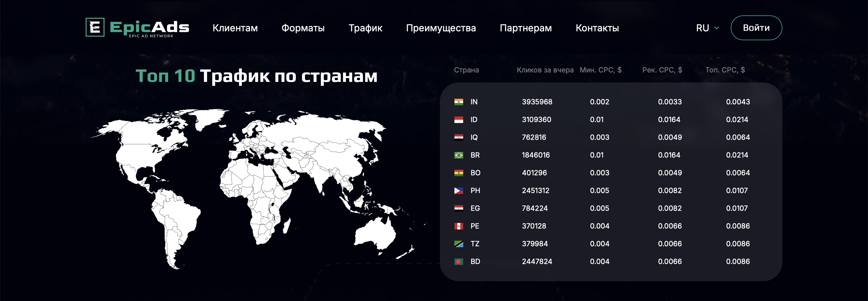
Task: Click the Indonesia flag icon
Action: tap(458, 120)
